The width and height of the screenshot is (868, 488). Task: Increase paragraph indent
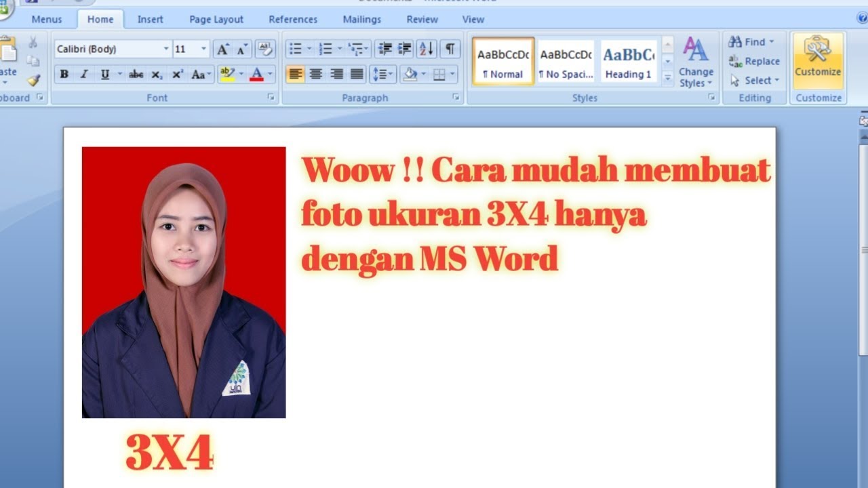405,49
